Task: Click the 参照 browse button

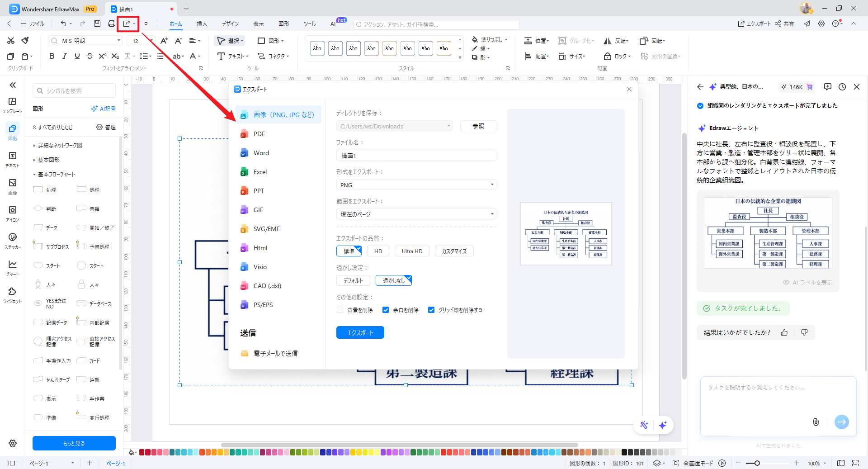Action: 478,126
